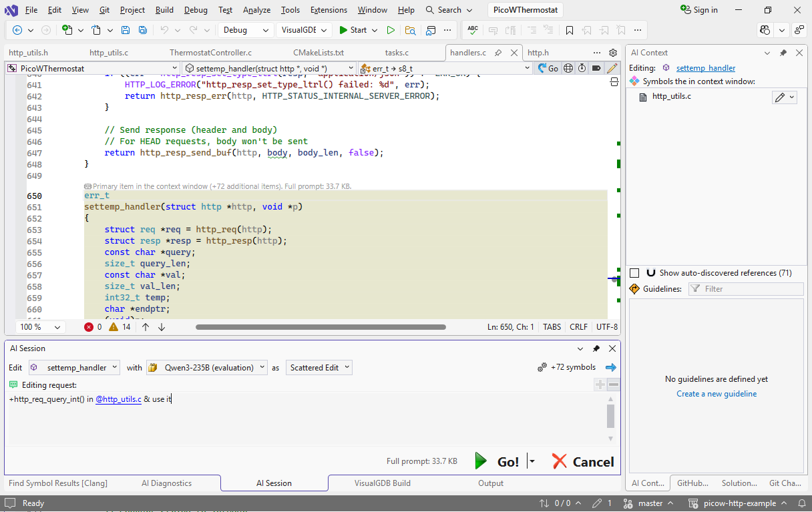Image resolution: width=812 pixels, height=512 pixels.
Task: Click the spell check ABC icon
Action: tap(473, 30)
